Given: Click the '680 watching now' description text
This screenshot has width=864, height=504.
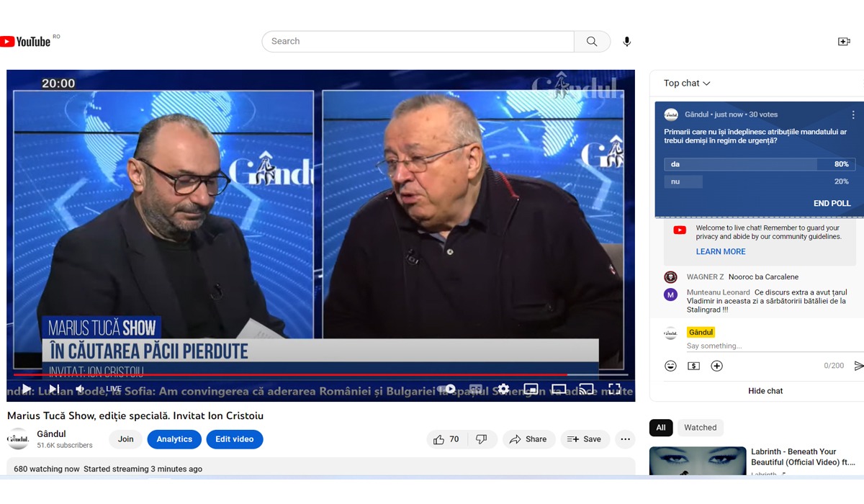Looking at the screenshot, I should pyautogui.click(x=47, y=469).
